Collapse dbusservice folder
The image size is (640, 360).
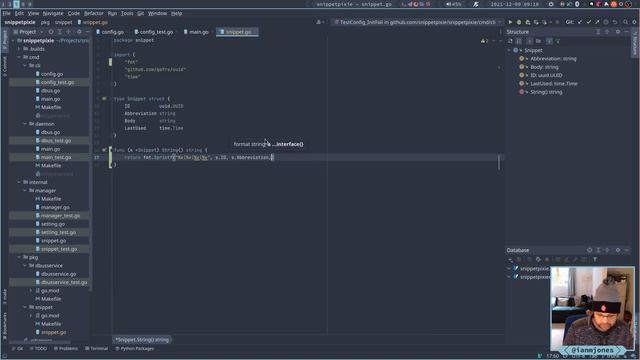(25, 266)
